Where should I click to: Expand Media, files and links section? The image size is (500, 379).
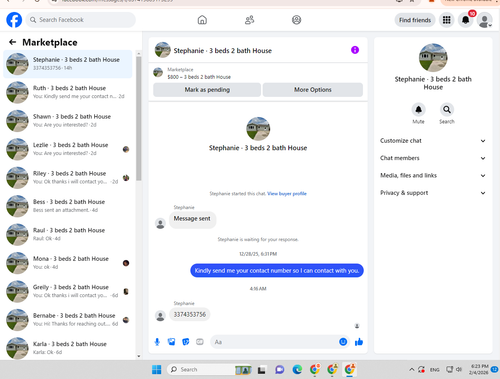click(x=433, y=175)
